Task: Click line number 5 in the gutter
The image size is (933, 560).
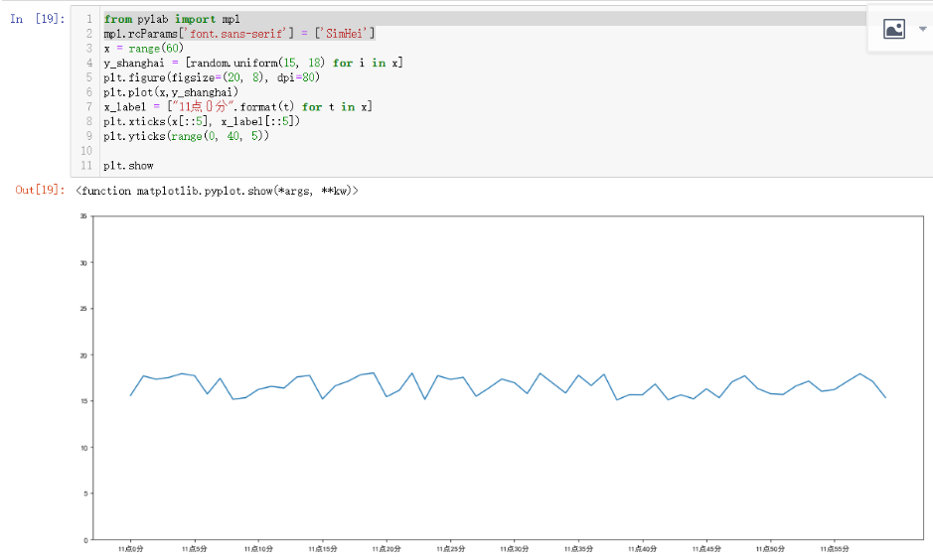Action: 89,77
